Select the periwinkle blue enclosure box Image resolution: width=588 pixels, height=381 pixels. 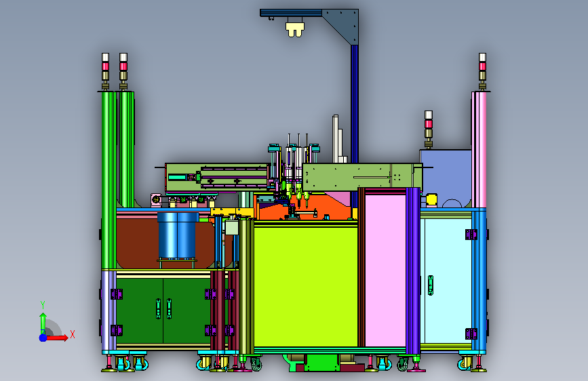(x=446, y=178)
